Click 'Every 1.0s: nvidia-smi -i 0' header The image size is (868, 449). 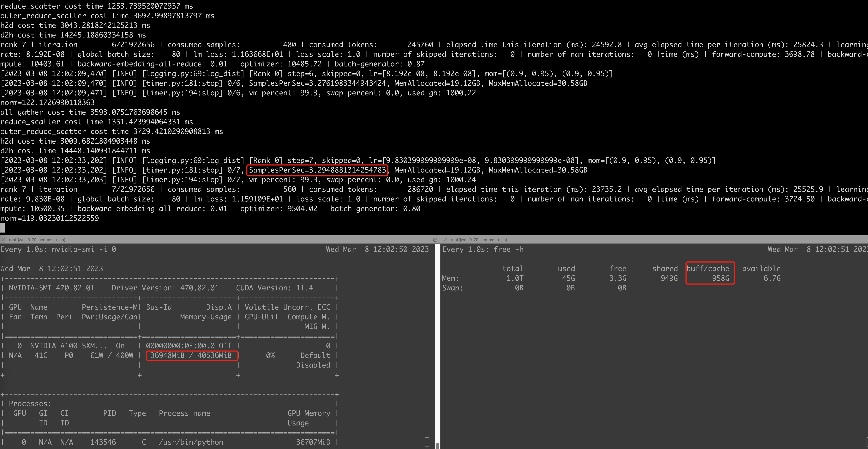tap(58, 250)
